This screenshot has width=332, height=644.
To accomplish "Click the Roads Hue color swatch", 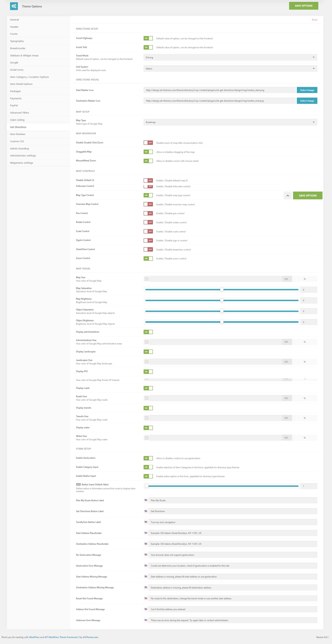I will click(x=147, y=398).
